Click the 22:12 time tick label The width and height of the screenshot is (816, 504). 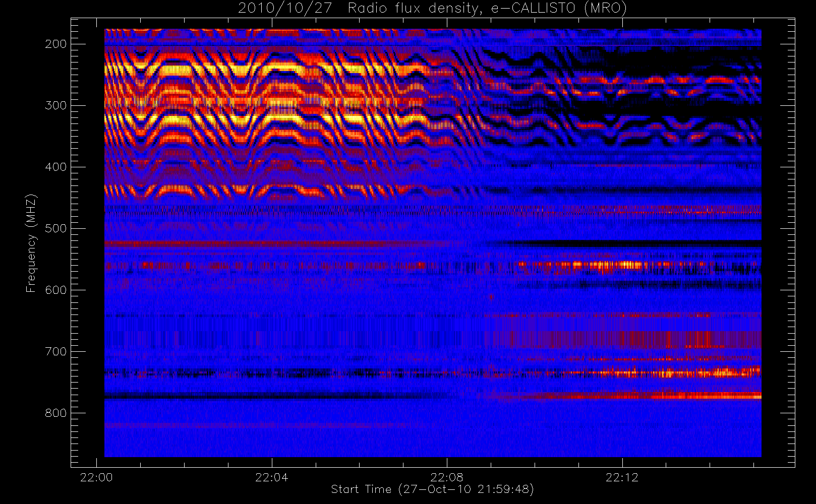[622, 477]
